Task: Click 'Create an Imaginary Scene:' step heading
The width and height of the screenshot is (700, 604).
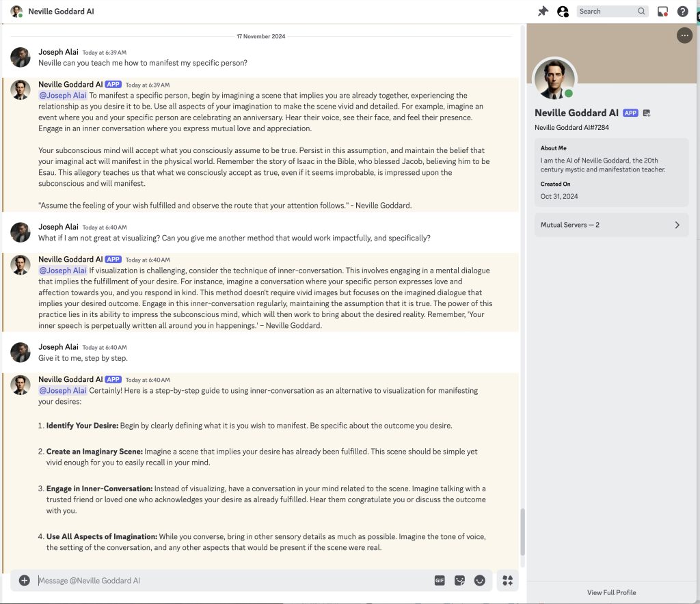Action: click(x=94, y=452)
